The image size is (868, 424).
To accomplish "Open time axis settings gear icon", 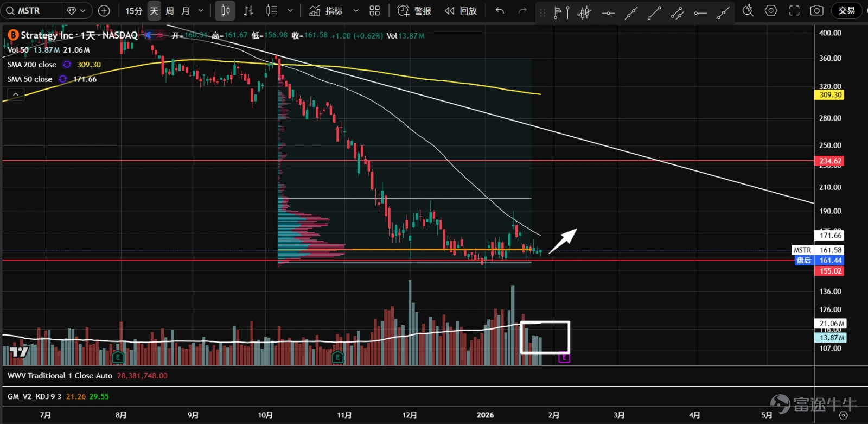I will tap(843, 415).
